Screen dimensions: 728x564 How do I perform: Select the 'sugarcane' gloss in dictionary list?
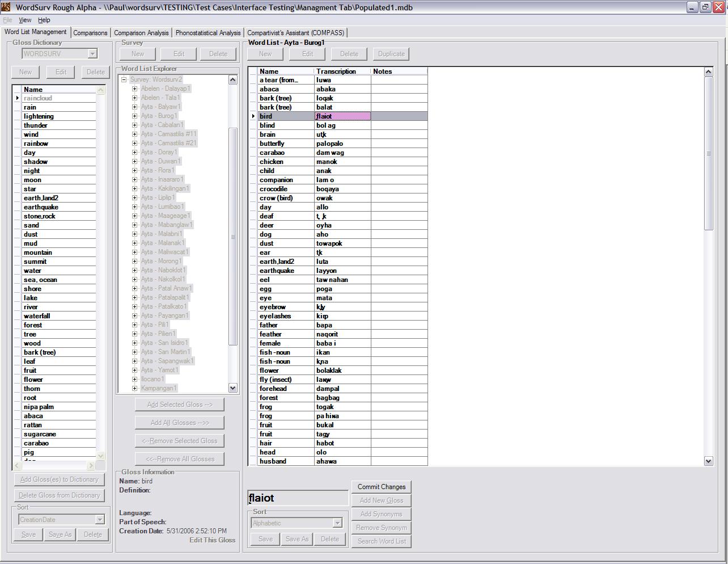pos(59,434)
